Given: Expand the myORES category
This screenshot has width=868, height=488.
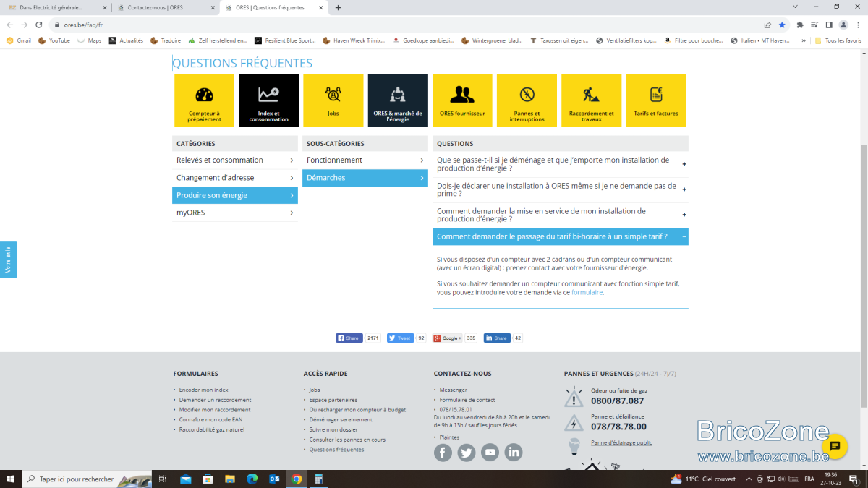Looking at the screenshot, I should tap(235, 213).
